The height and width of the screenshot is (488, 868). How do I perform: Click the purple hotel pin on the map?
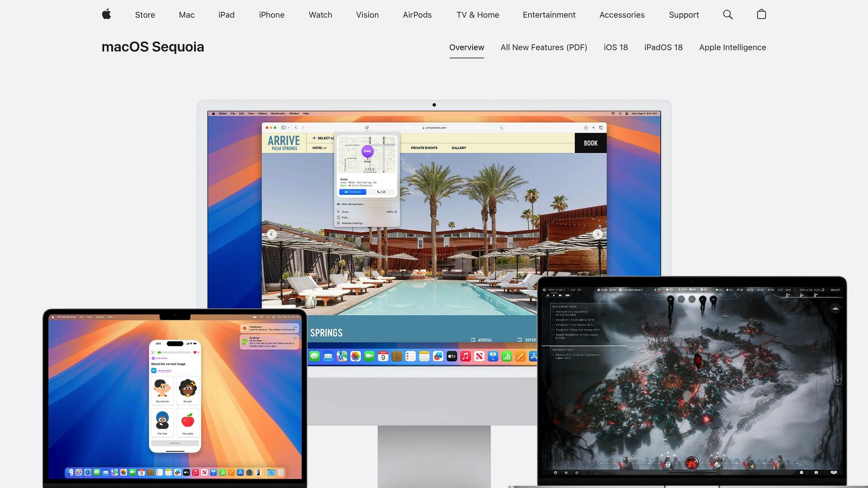[367, 151]
